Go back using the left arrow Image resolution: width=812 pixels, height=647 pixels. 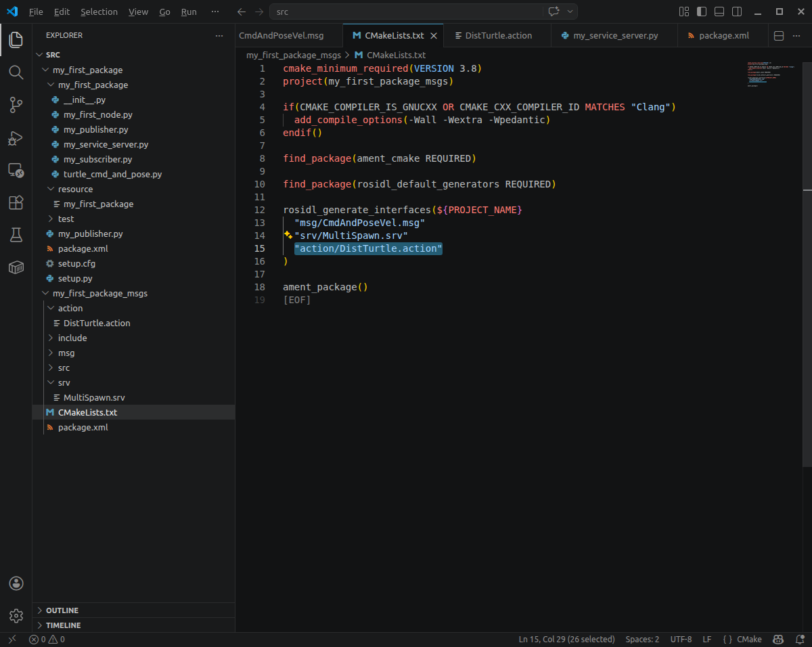coord(242,12)
